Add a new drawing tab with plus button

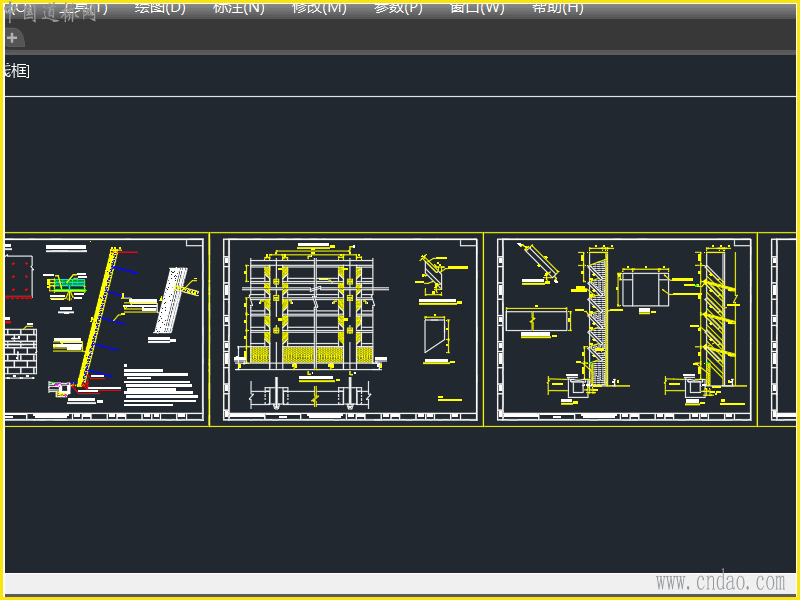pos(12,38)
